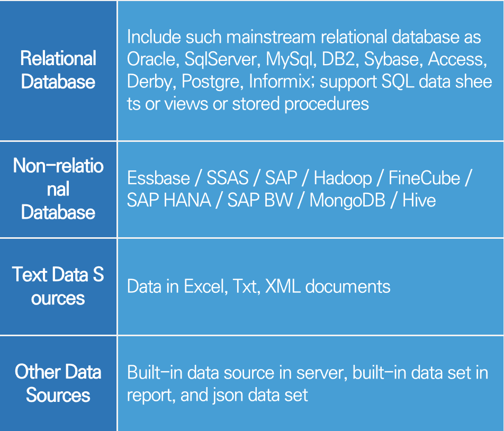Click the word "Hadoop"
The height and width of the screenshot is (431, 504).
pyautogui.click(x=343, y=178)
